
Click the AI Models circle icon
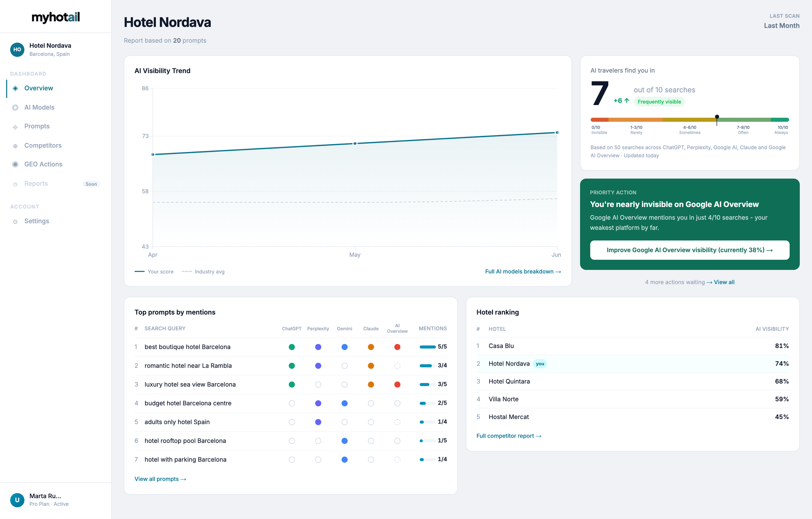(x=15, y=108)
